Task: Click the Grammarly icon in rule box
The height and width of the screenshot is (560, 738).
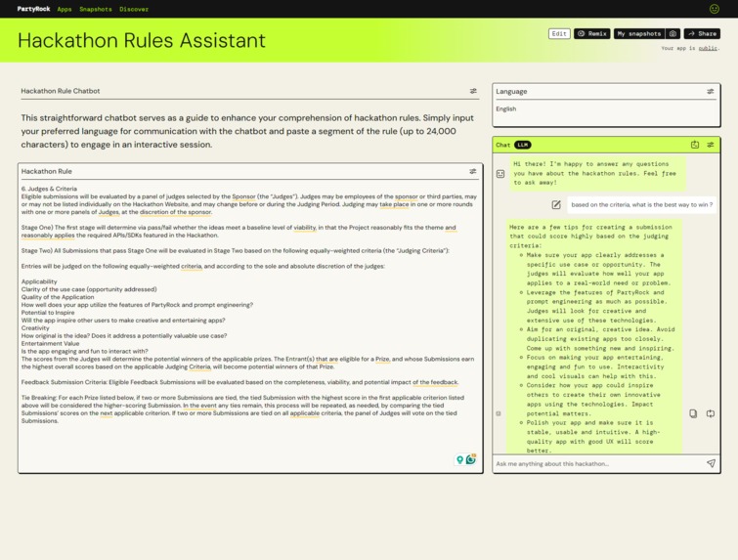Action: point(471,459)
